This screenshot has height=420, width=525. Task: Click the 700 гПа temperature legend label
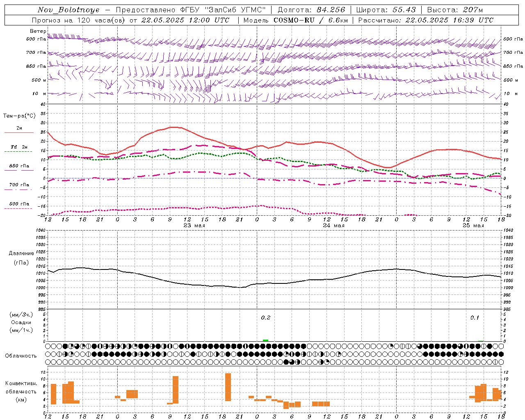coord(19,185)
